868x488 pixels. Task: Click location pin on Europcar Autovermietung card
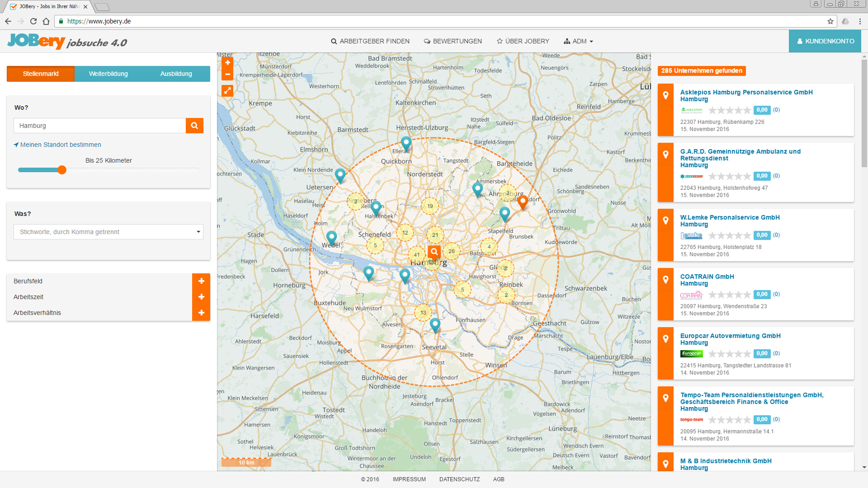click(x=666, y=339)
